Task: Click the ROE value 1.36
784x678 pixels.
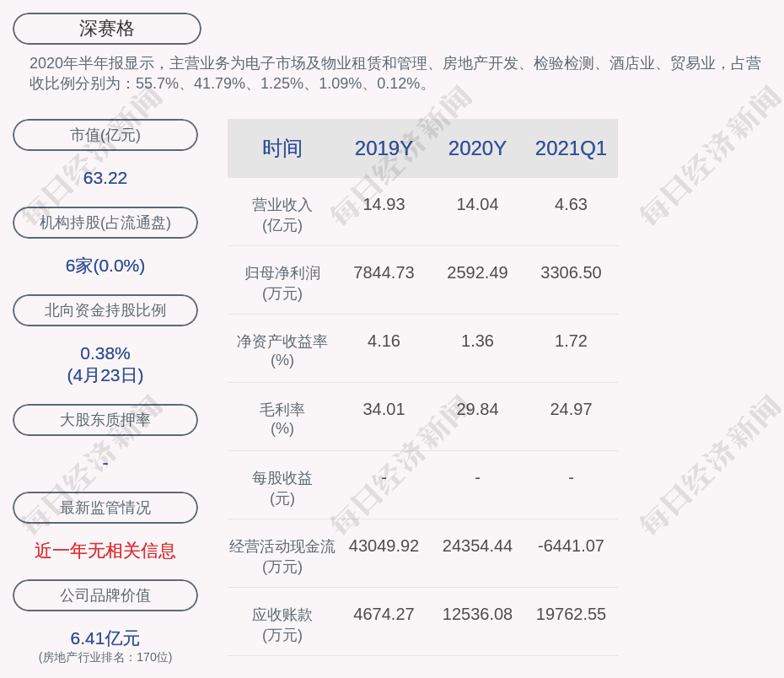Action: point(477,341)
